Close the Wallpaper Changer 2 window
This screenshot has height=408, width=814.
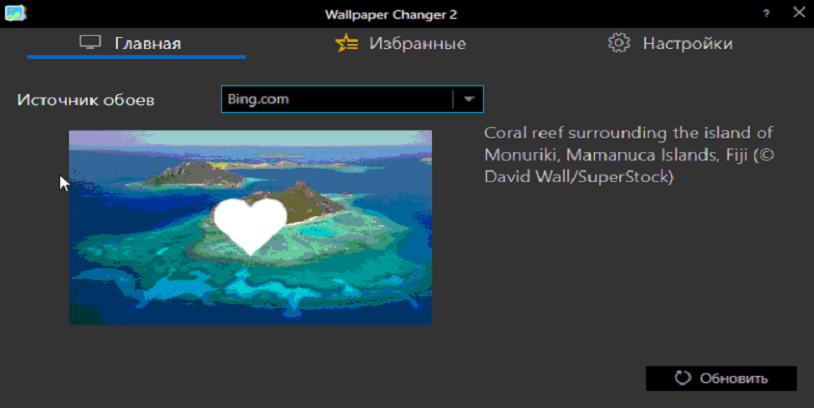click(x=798, y=13)
